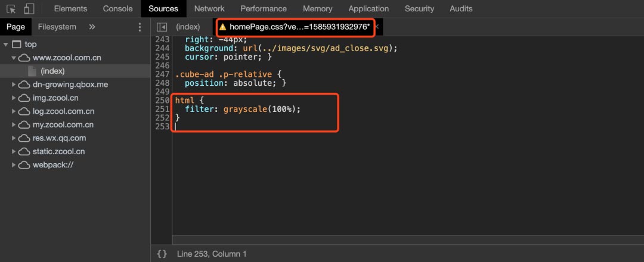Open the (index) editor tab
Image resolution: width=644 pixels, height=262 pixels.
tap(188, 27)
